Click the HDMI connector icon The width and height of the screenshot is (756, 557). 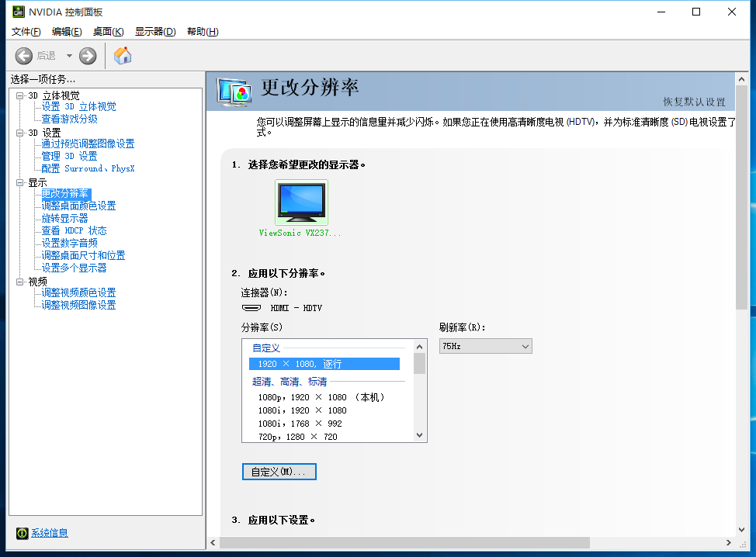251,308
